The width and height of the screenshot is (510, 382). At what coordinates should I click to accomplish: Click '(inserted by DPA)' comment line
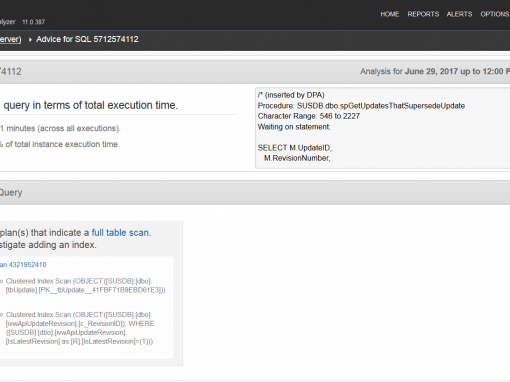click(x=291, y=95)
